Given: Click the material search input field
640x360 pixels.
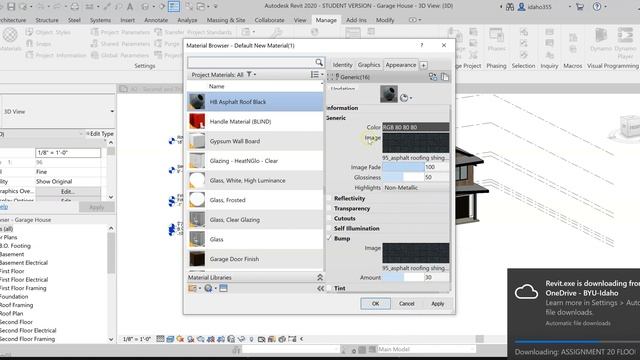Looking at the screenshot, I should (251, 62).
